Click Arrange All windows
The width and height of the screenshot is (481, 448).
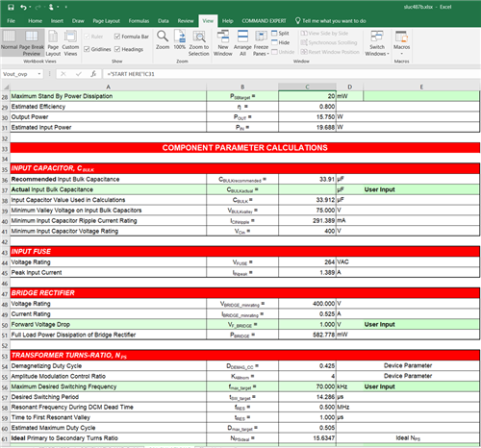(242, 43)
